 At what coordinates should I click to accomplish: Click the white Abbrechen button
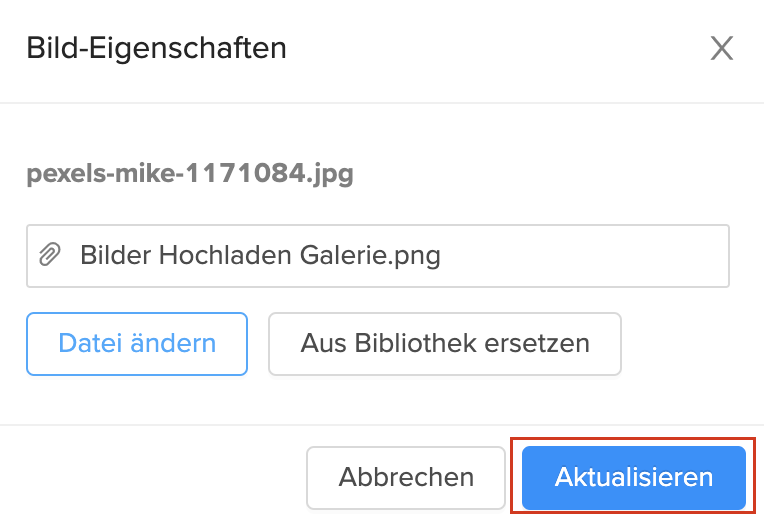pyautogui.click(x=406, y=477)
